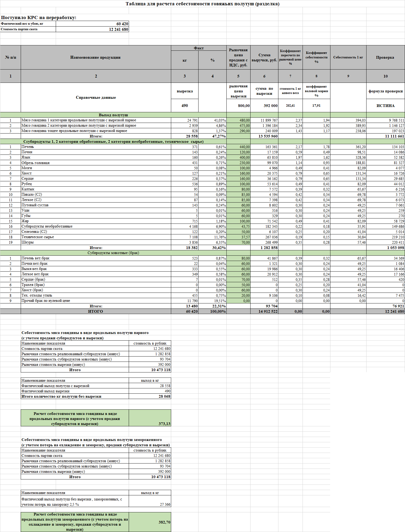Click the 'Коэффициент пересчета по рыночной цене' header
The width and height of the screenshot is (405, 532).
tap(290, 57)
